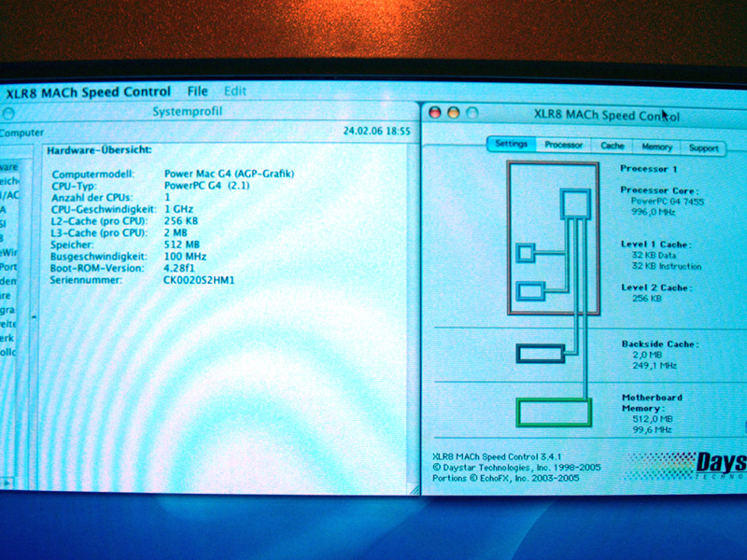Select the L3-Cache 2 MB value
Image resolution: width=747 pixels, height=560 pixels.
pyautogui.click(x=176, y=232)
